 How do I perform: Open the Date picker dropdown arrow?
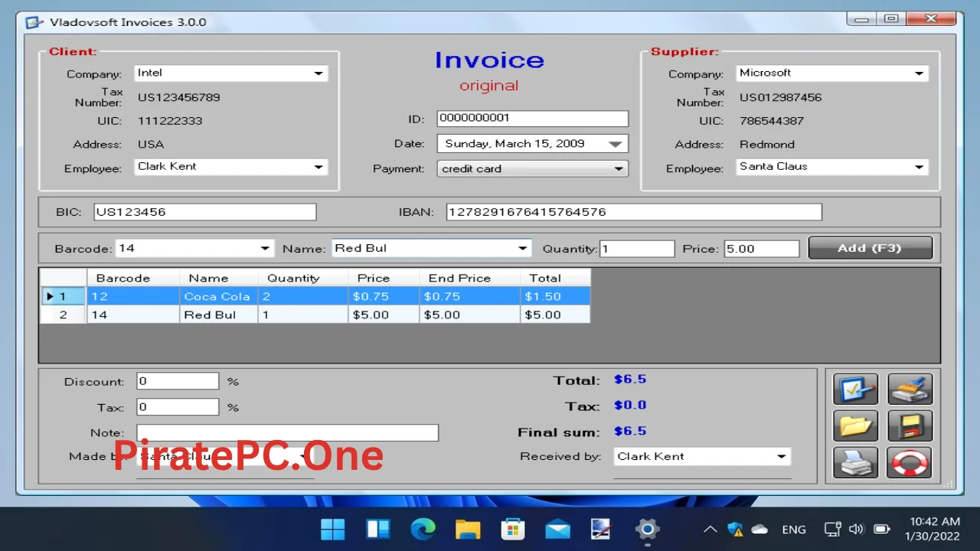pos(616,144)
